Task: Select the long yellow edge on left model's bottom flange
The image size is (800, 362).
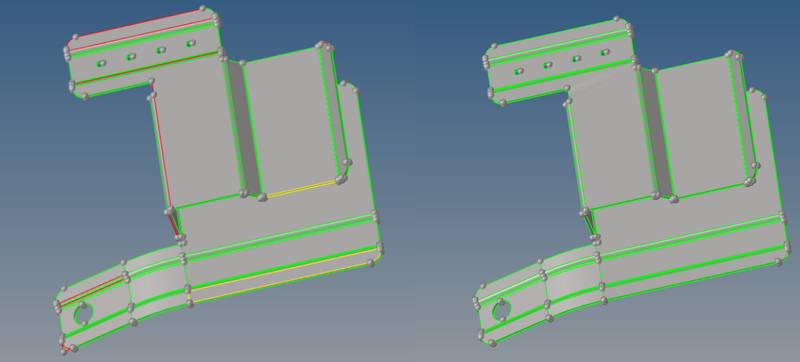Action: (283, 274)
